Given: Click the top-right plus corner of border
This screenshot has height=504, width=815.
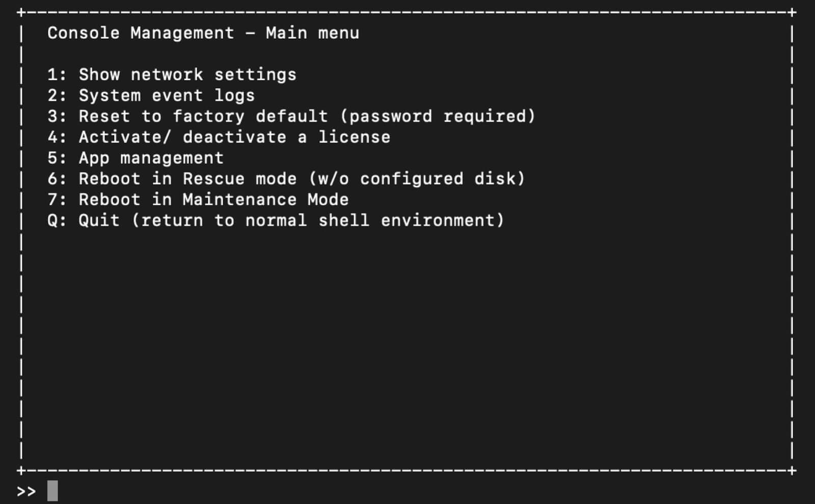Looking at the screenshot, I should click(792, 12).
